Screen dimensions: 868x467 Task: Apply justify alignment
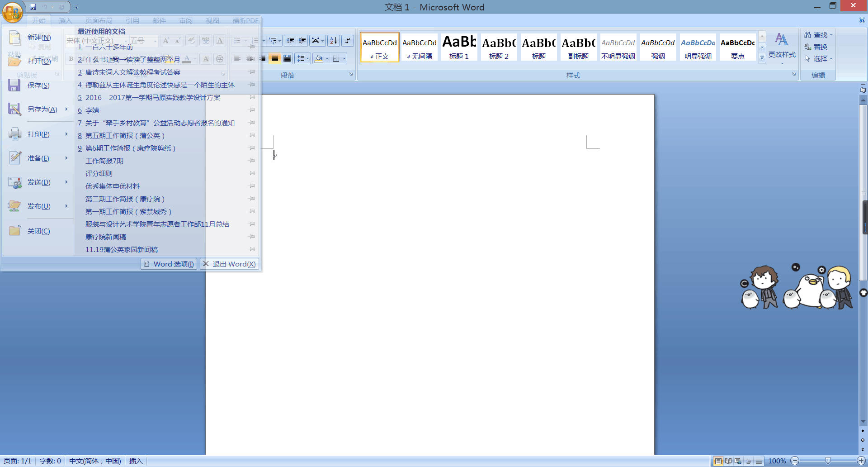coord(274,58)
